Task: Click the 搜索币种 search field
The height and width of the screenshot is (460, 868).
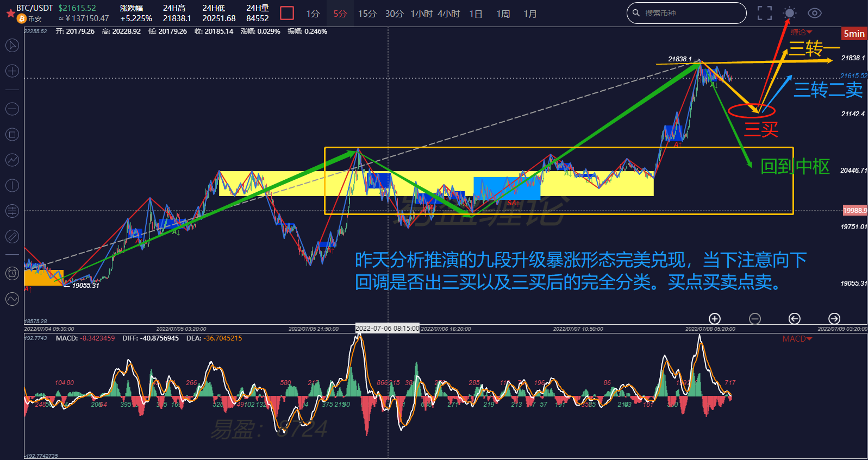Action: tap(686, 13)
